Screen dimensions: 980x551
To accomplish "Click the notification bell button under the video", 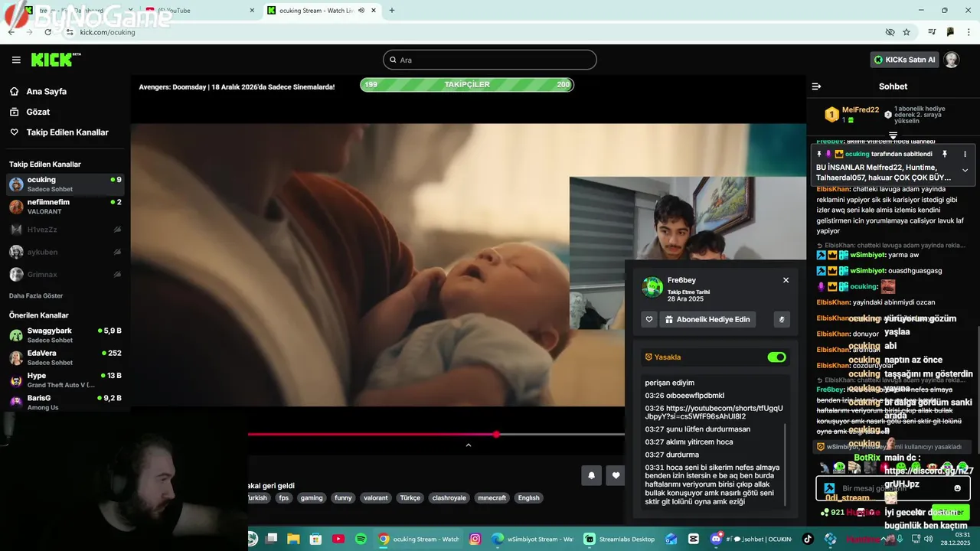I will point(591,475).
